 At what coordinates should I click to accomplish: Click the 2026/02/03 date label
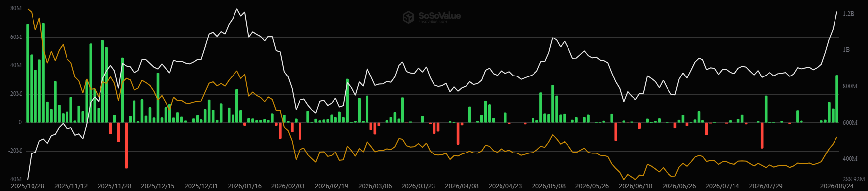tap(288, 186)
